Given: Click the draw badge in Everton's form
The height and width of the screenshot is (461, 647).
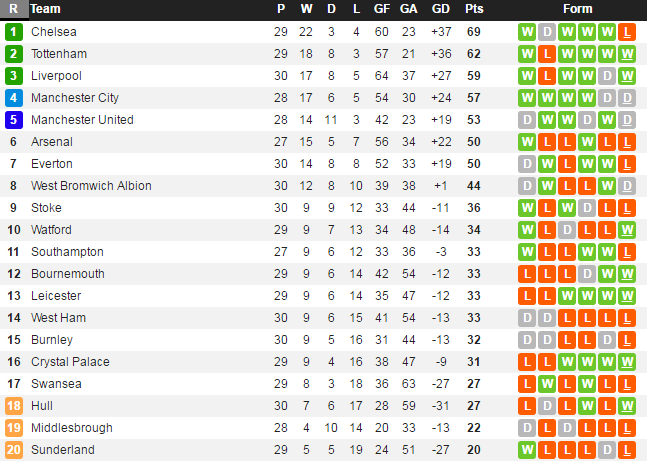Looking at the screenshot, I should (527, 164).
